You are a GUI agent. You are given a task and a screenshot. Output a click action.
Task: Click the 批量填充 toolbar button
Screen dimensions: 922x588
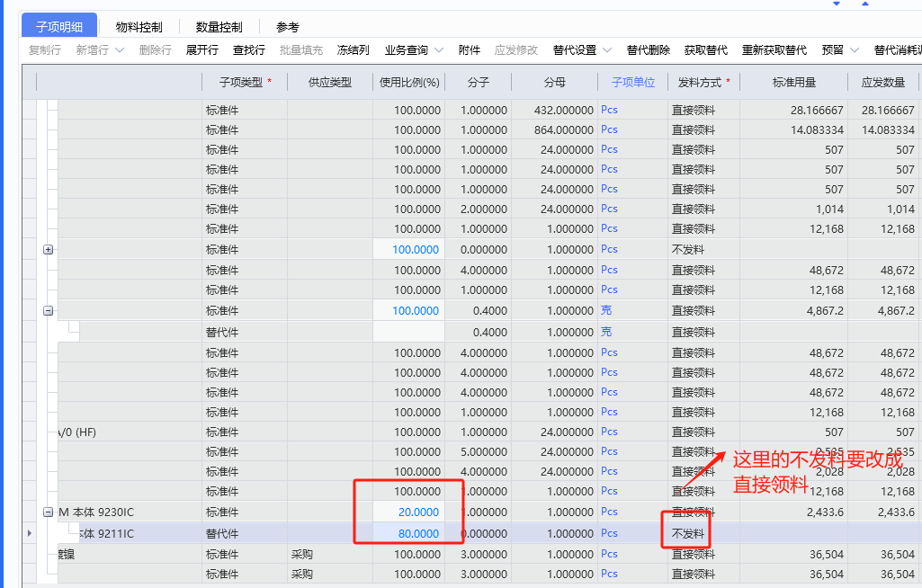301,50
